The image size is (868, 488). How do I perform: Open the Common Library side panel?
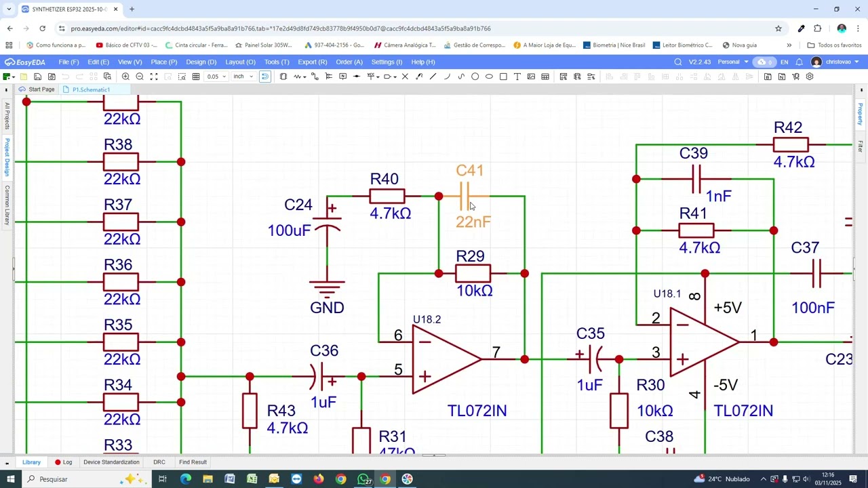[x=7, y=205]
